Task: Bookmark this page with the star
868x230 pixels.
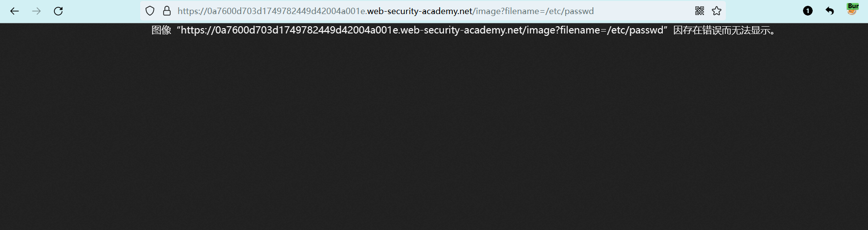Action: pos(717,11)
